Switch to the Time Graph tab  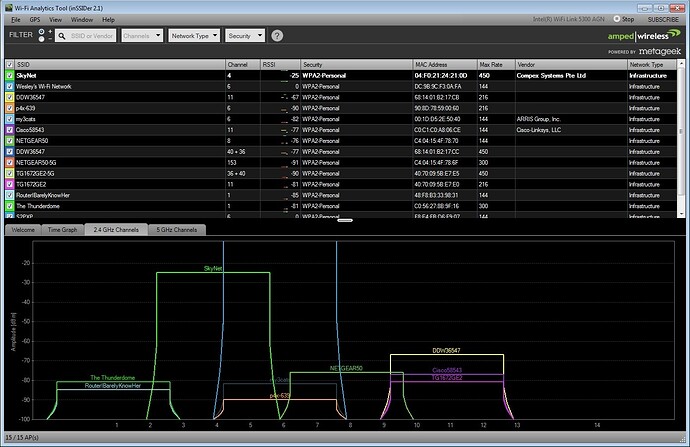click(x=62, y=230)
